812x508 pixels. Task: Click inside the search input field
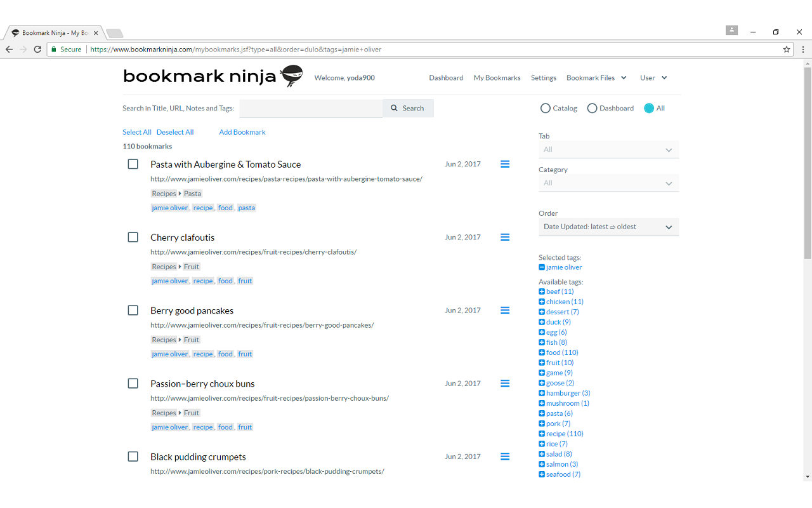311,108
